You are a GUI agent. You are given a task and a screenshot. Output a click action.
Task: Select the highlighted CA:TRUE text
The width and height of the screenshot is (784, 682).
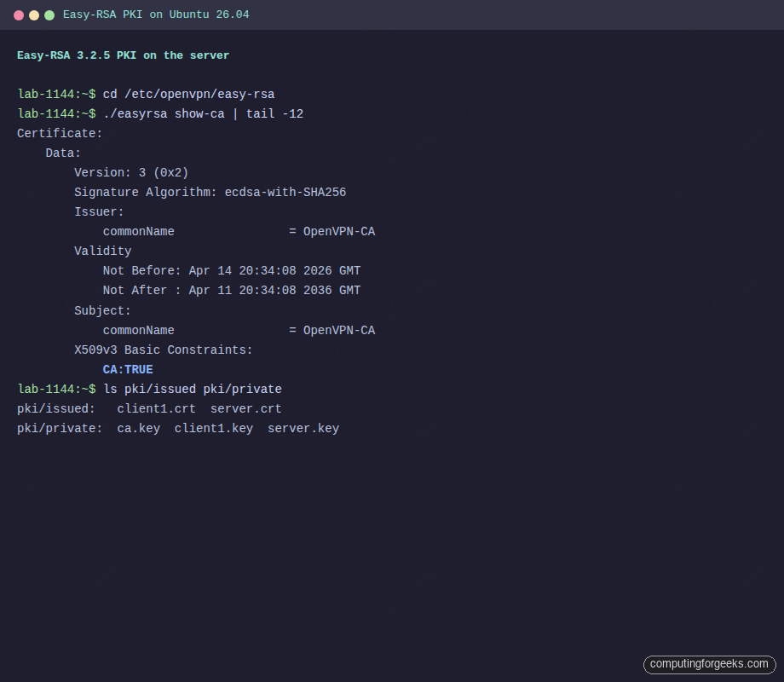127,369
